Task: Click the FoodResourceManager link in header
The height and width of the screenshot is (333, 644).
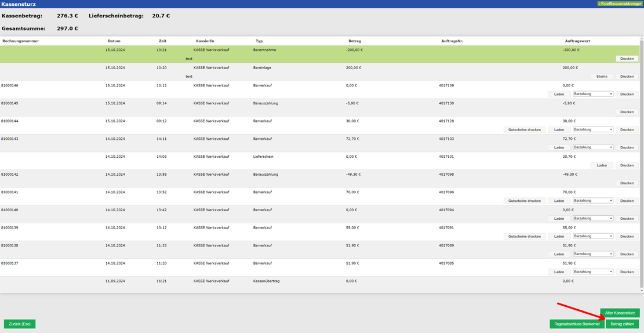Action: (x=620, y=4)
